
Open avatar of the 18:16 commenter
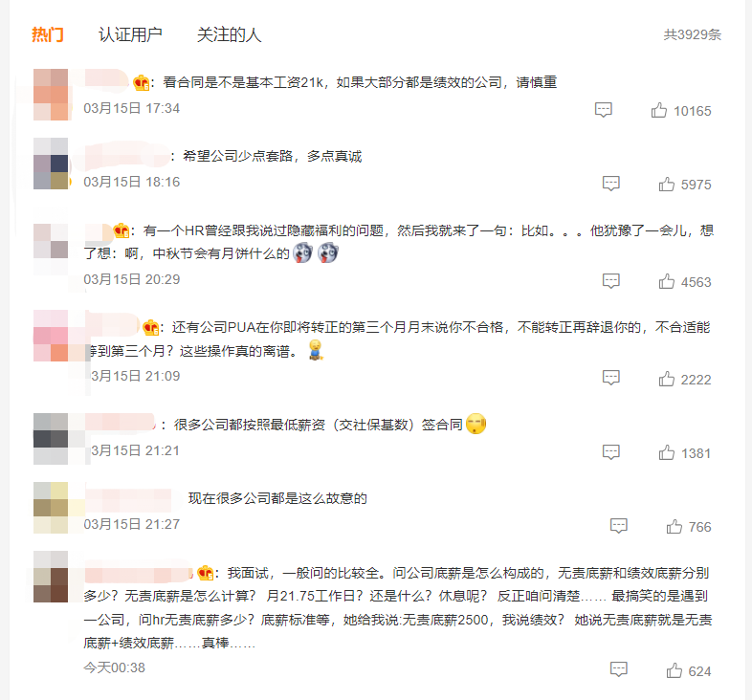pyautogui.click(x=51, y=164)
